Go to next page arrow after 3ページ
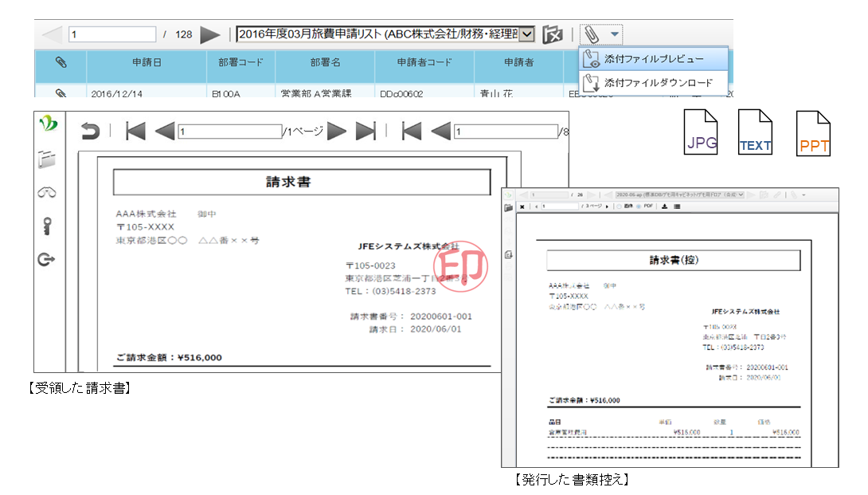Screen dimensions: 868x495 tap(607, 206)
